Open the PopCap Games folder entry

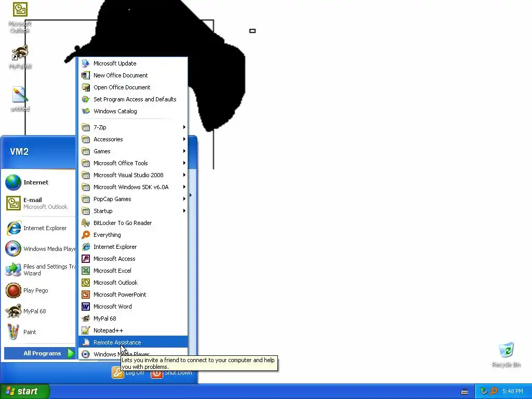pos(133,199)
